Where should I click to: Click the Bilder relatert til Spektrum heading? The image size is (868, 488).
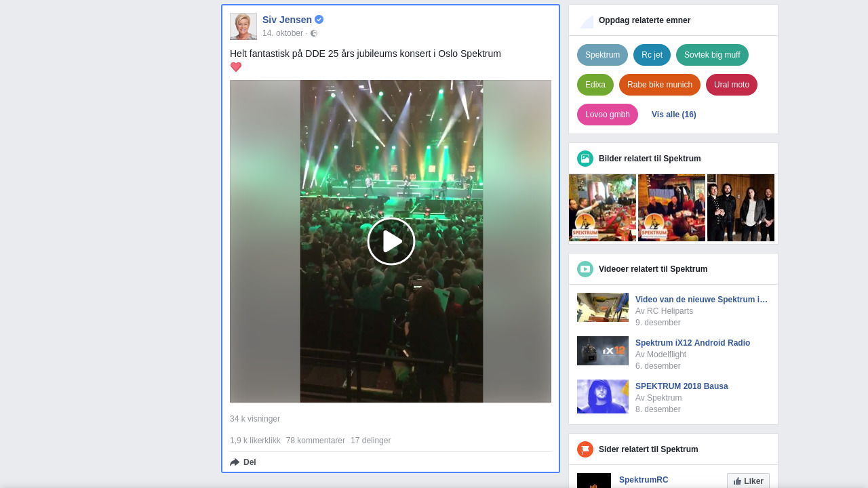coord(650,159)
